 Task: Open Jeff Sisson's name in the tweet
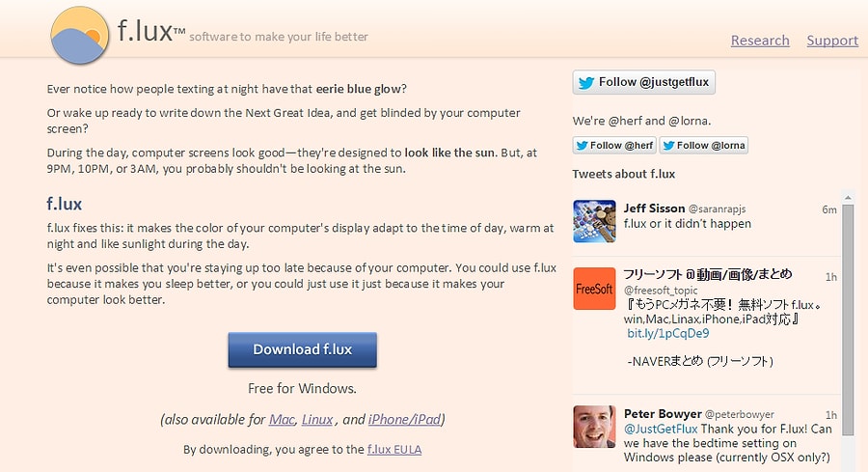[654, 208]
